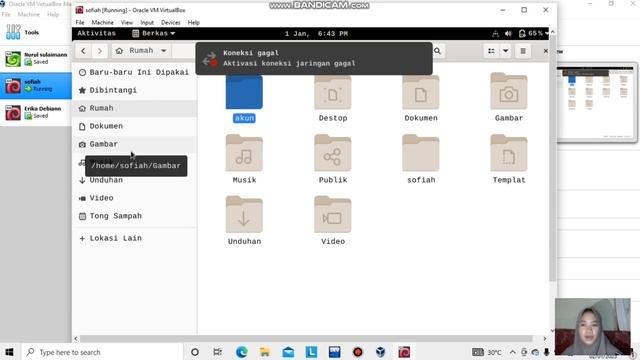Viewport: 640px width, 360px height.
Task: Open the VirtualBox Machine menu
Action: pos(102,22)
